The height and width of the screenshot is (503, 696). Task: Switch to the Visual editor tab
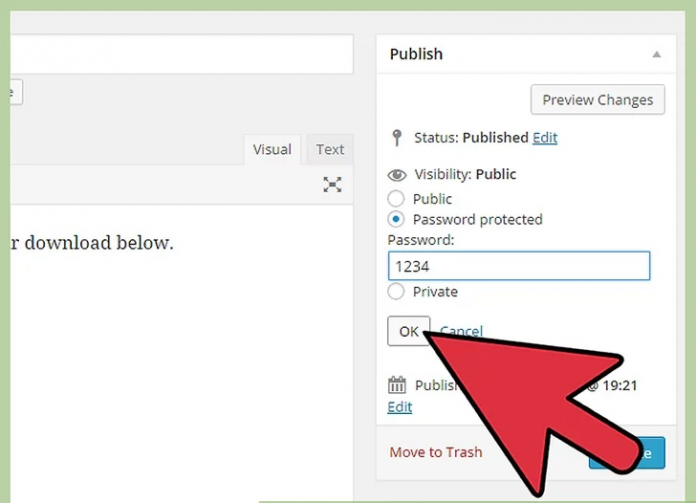(x=271, y=149)
